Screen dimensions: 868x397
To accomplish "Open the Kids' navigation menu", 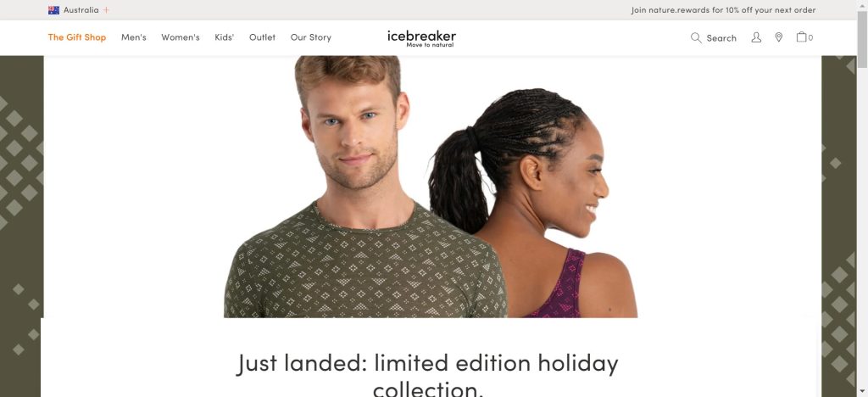I will click(x=224, y=37).
